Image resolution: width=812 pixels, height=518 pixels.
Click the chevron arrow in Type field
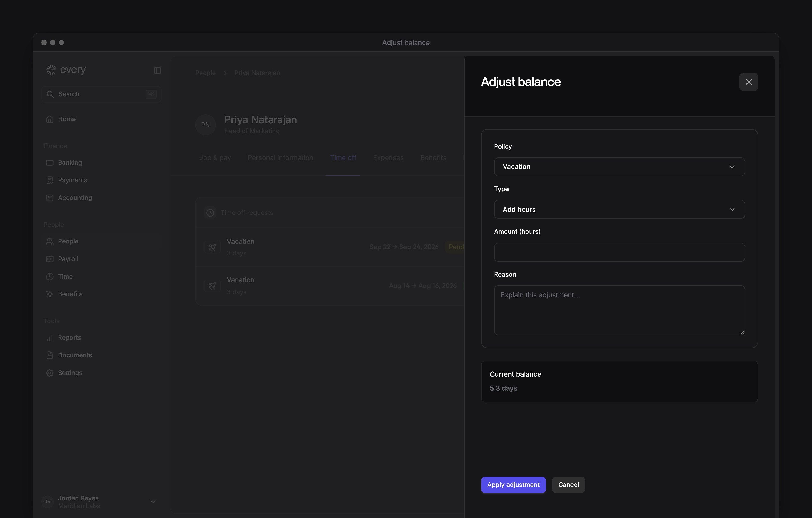tap(732, 210)
